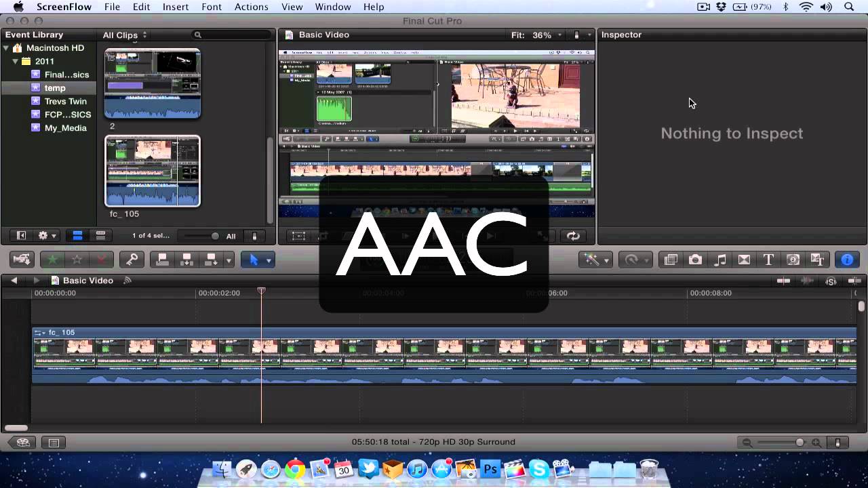The image size is (868, 488).
Task: Click the Unrate empty star icon
Action: point(77,259)
